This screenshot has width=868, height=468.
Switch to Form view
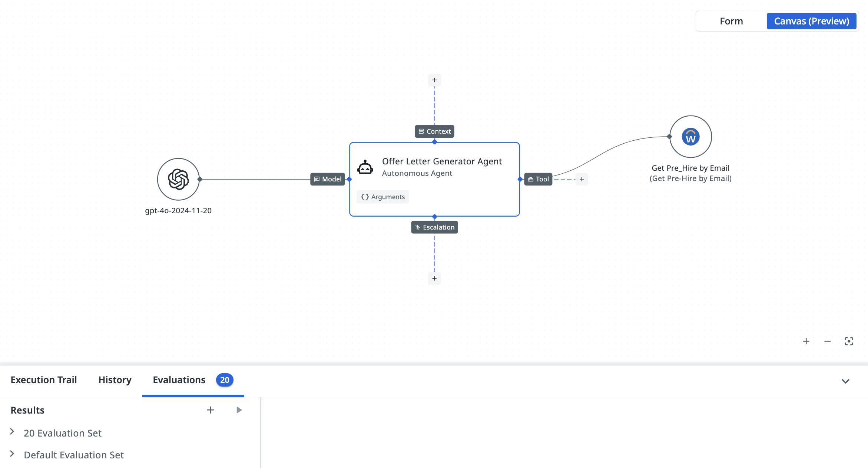pos(731,21)
